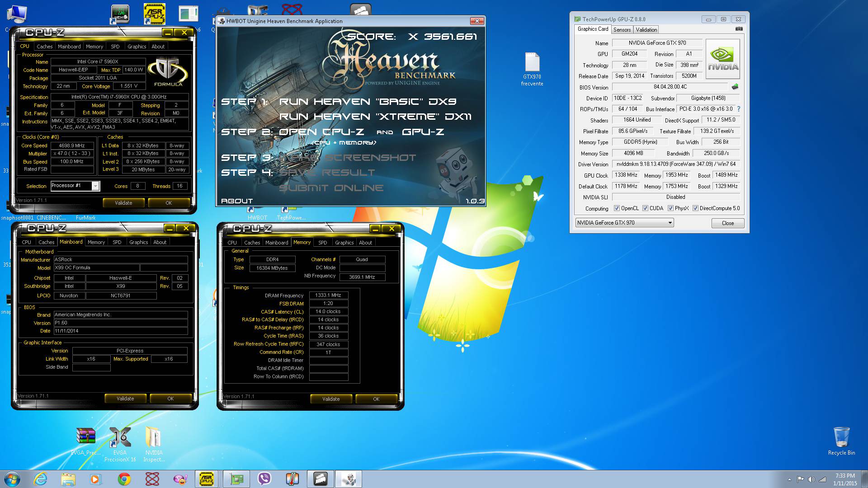Click GPU-Z link in Heaven step 2
Viewport: 868px width, 488px height.
(x=423, y=132)
